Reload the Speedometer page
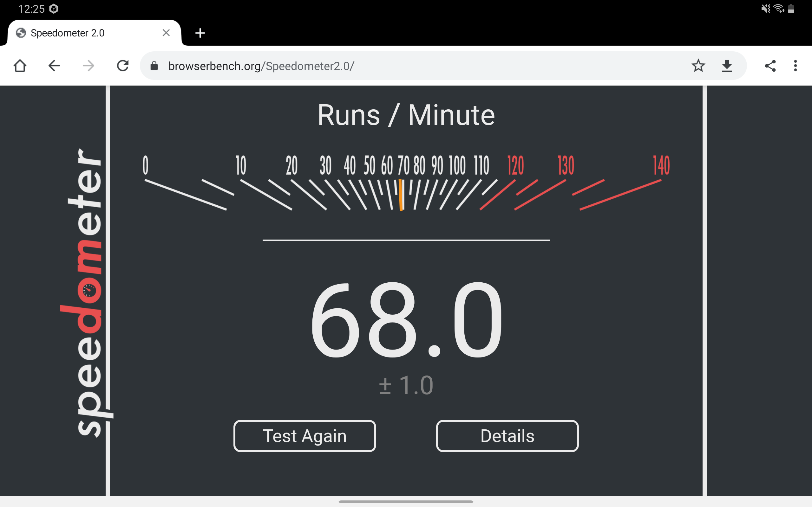This screenshot has width=812, height=507. [x=122, y=66]
